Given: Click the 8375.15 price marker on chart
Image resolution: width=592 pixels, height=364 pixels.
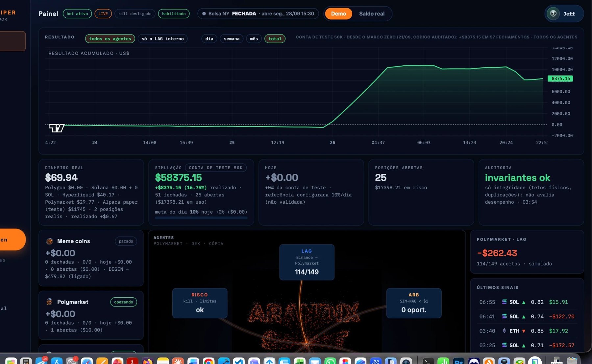Looking at the screenshot, I should pyautogui.click(x=560, y=79).
